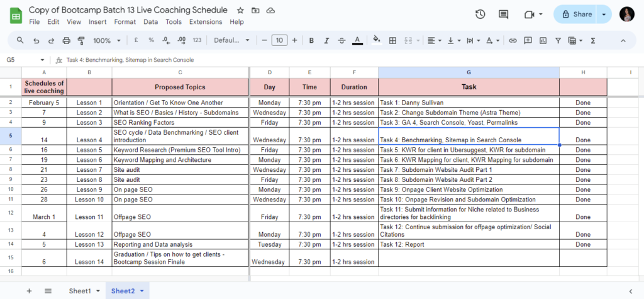Screen dimensions: 644x299
Task: Select the cell 'Task 1: Danny Sullivan'
Action: tap(469, 103)
